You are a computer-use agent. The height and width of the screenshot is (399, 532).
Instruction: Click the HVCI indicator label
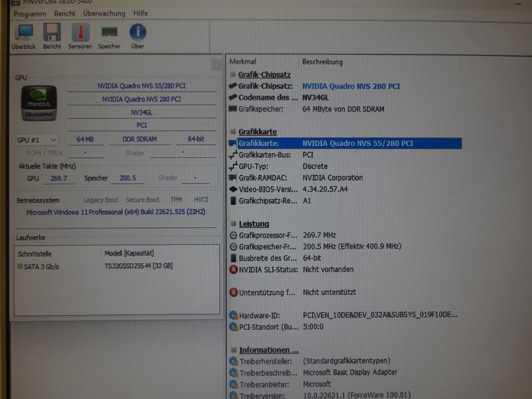click(201, 199)
